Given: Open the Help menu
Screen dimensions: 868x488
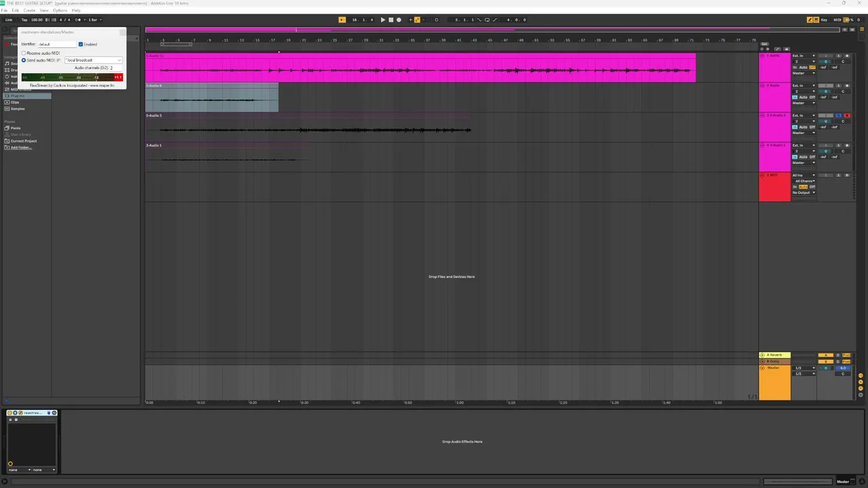Looking at the screenshot, I should click(76, 10).
